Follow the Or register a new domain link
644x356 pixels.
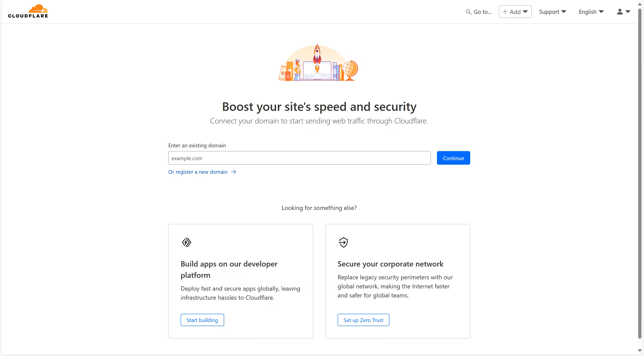198,172
